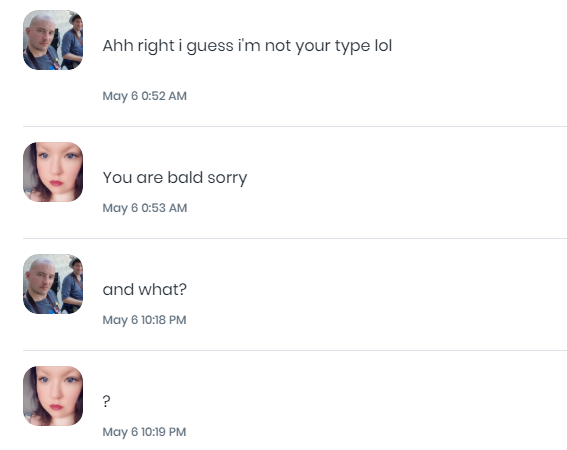Click the word 'guess' in the first message

[x=210, y=47]
